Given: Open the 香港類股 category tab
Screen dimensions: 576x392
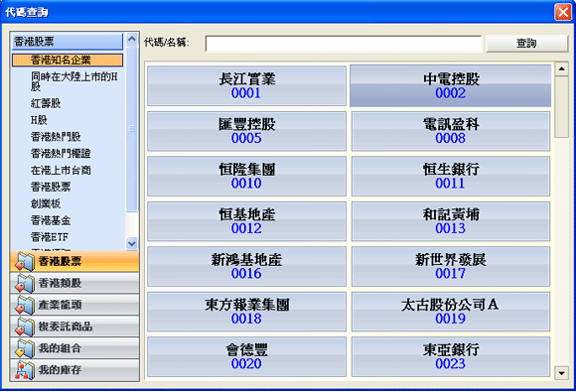Looking at the screenshot, I should (x=74, y=283).
